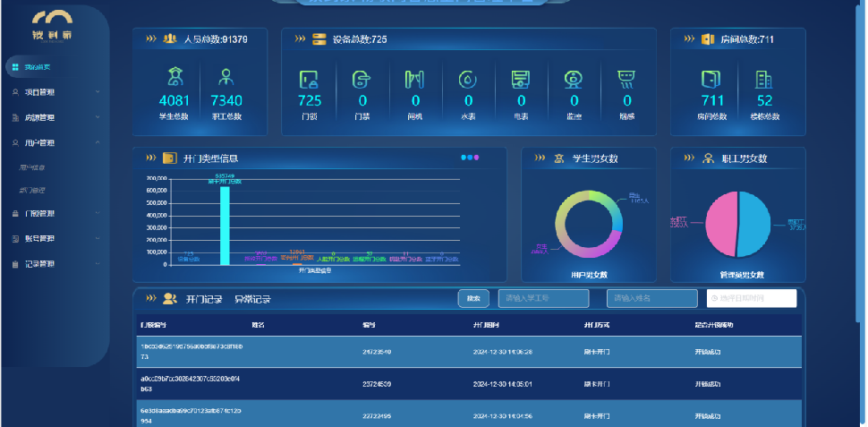The image size is (868, 427).
Task: Click the turnstile gate (闸机) icon
Action: click(x=414, y=80)
